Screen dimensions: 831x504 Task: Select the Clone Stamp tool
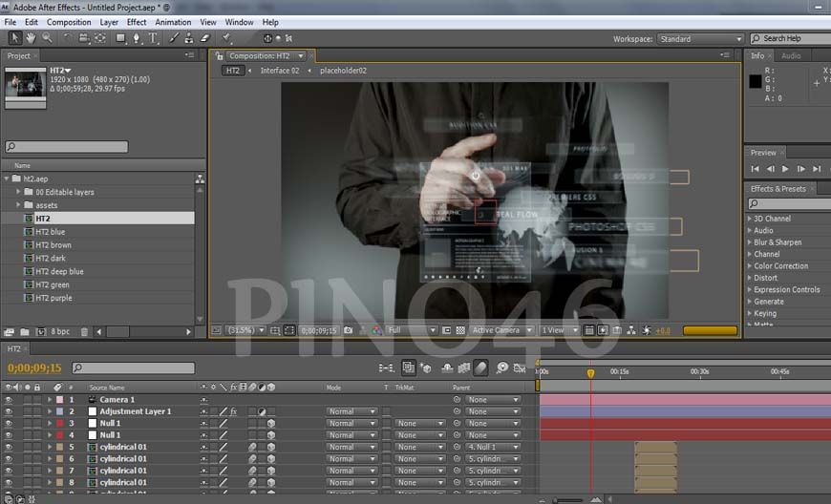[x=189, y=38]
